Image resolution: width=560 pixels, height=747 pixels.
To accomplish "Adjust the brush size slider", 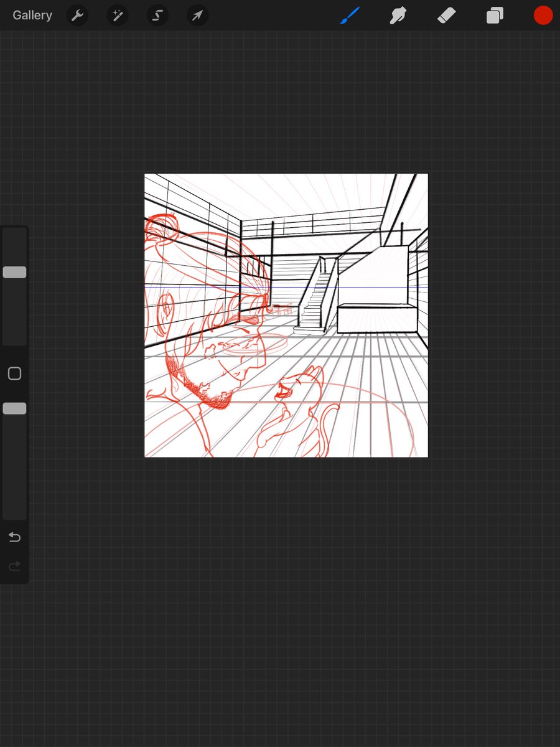I will [14, 272].
